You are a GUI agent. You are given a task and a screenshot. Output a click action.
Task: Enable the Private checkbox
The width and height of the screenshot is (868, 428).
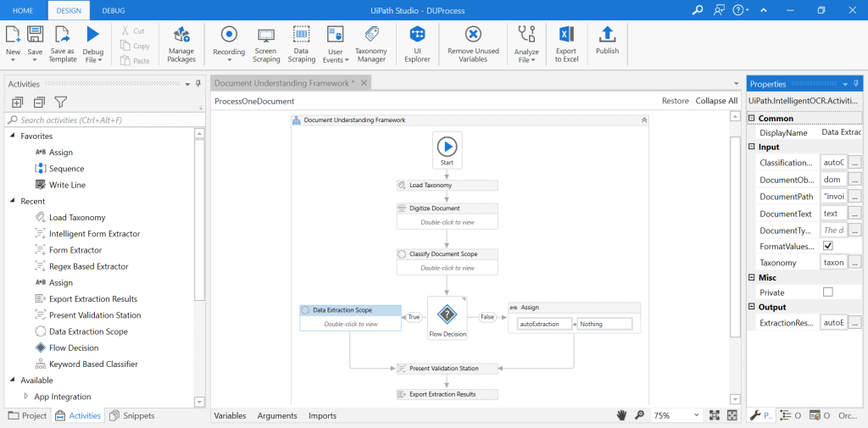(x=828, y=292)
